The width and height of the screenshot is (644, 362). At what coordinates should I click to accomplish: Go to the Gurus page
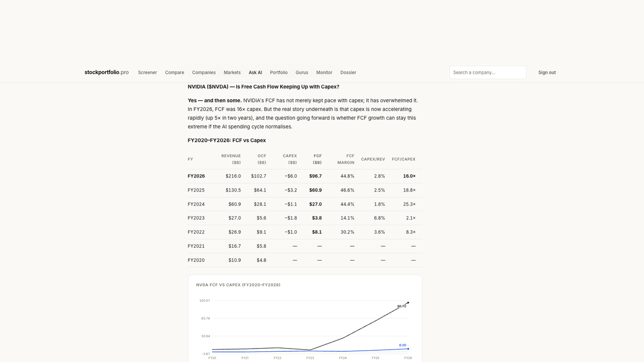click(302, 72)
